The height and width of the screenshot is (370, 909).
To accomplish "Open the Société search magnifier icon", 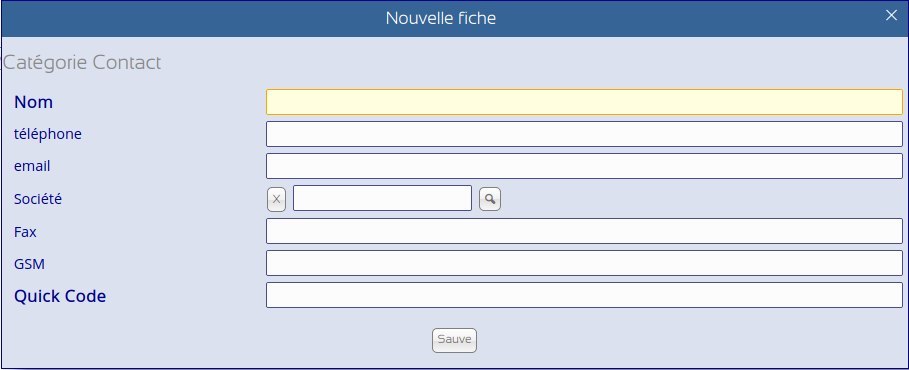I will (490, 199).
